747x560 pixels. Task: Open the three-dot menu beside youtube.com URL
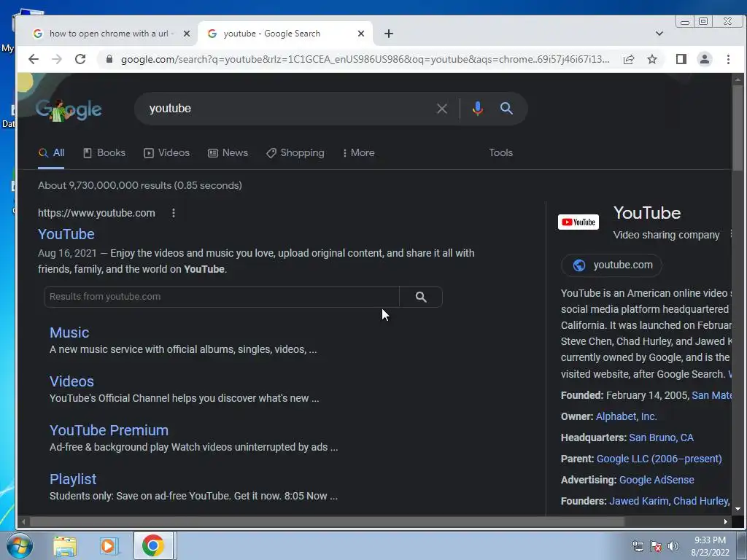pos(174,213)
